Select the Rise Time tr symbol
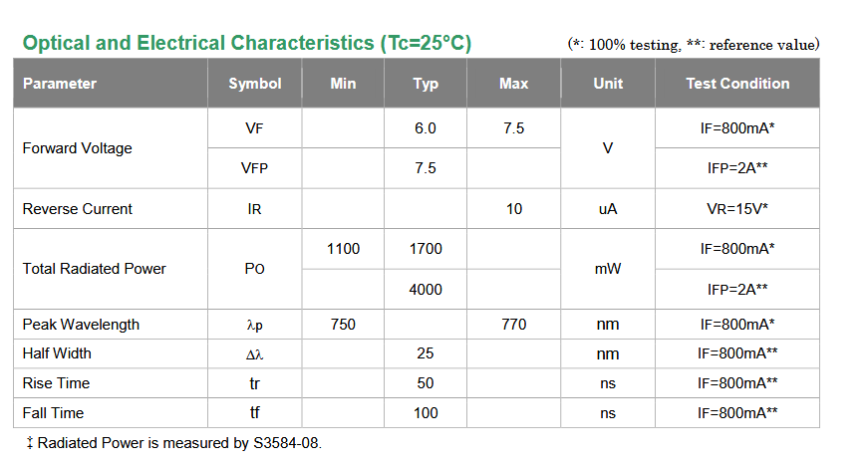The width and height of the screenshot is (868, 464). (x=255, y=383)
